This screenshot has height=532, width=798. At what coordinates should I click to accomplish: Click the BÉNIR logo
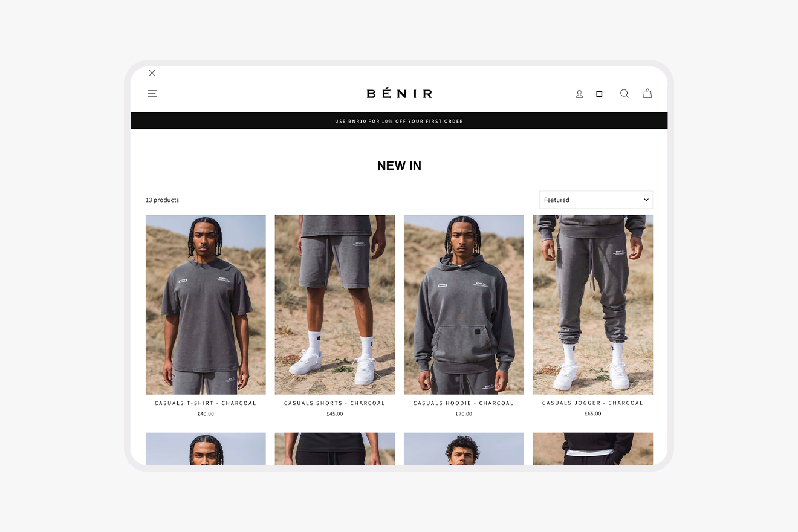(400, 93)
